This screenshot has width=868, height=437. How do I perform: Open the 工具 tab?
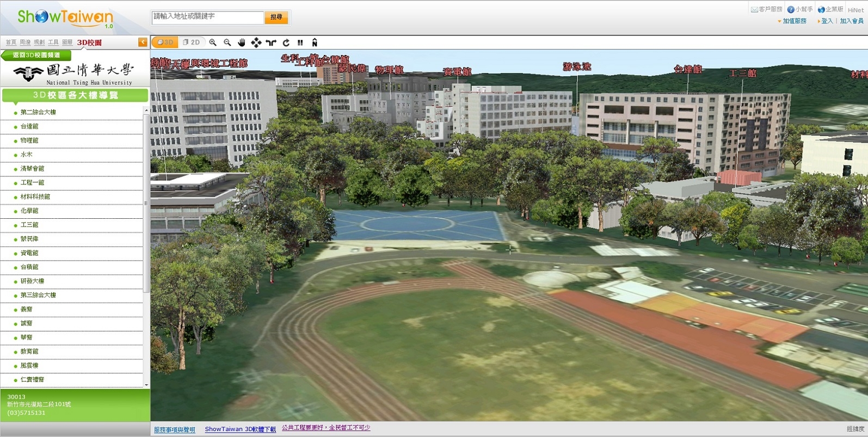pyautogui.click(x=53, y=42)
